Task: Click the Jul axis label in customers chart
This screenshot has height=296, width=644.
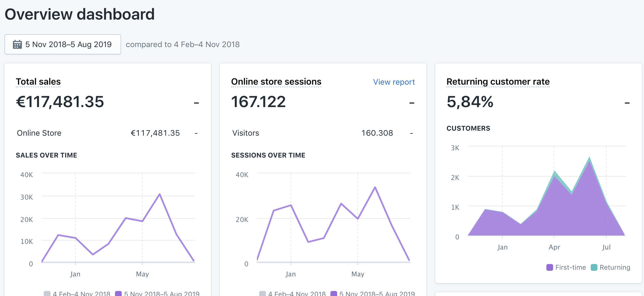Action: pyautogui.click(x=606, y=247)
